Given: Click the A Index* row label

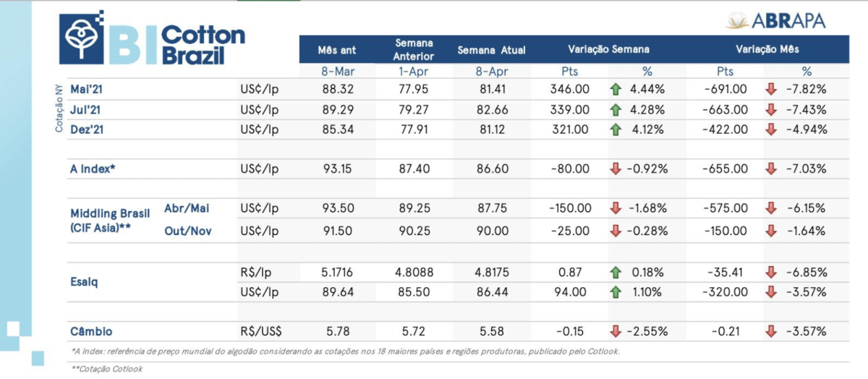Looking at the screenshot, I should point(93,169).
